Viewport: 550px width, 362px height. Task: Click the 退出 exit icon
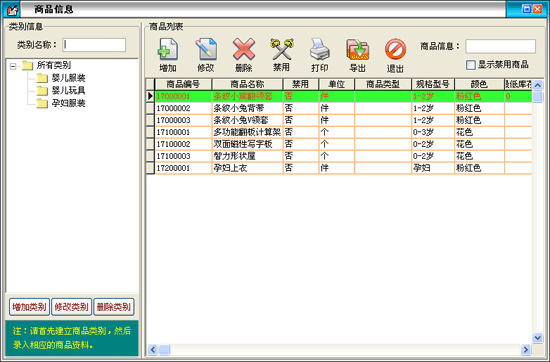(395, 50)
